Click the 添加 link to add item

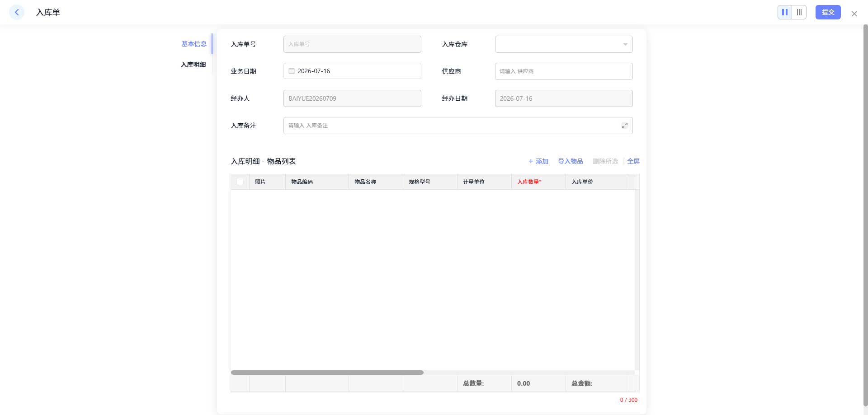[538, 161]
